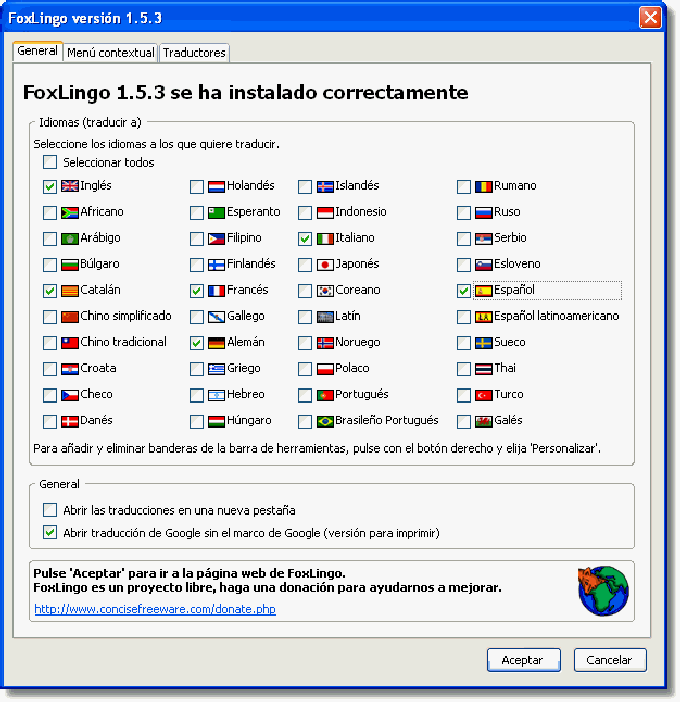Click the Czech flag icon for Checo
Image resolution: width=680 pixels, height=702 pixels.
[69, 395]
